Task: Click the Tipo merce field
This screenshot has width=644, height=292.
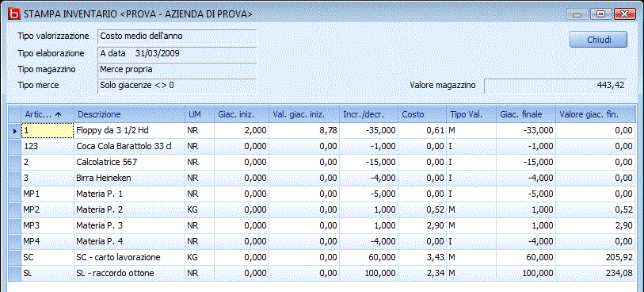Action: click(177, 86)
